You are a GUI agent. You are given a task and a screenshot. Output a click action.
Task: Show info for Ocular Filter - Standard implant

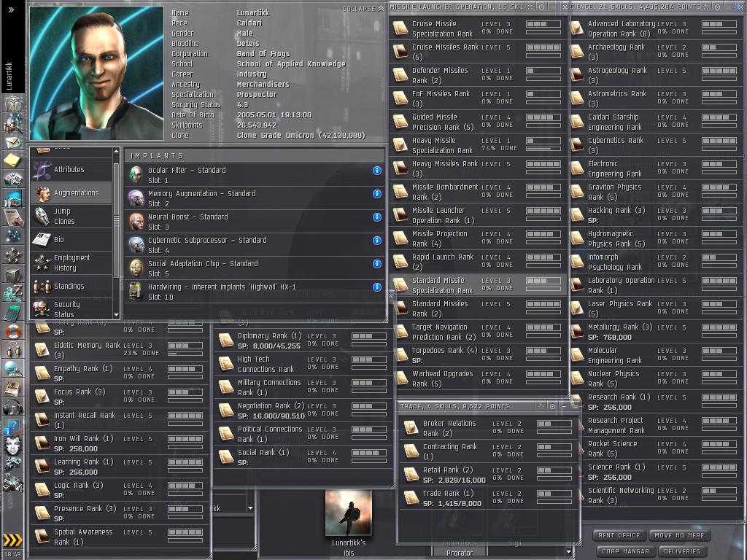377,170
